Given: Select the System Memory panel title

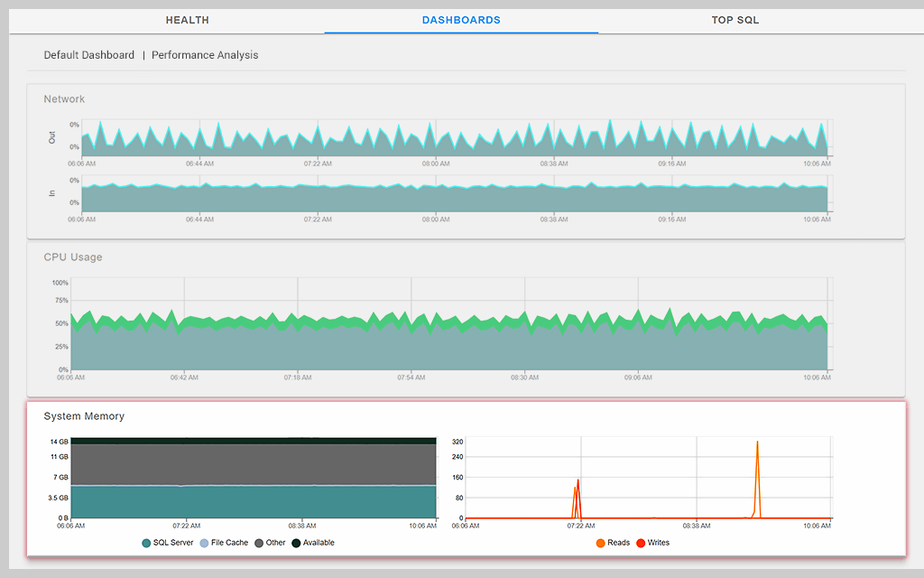Looking at the screenshot, I should [x=86, y=416].
